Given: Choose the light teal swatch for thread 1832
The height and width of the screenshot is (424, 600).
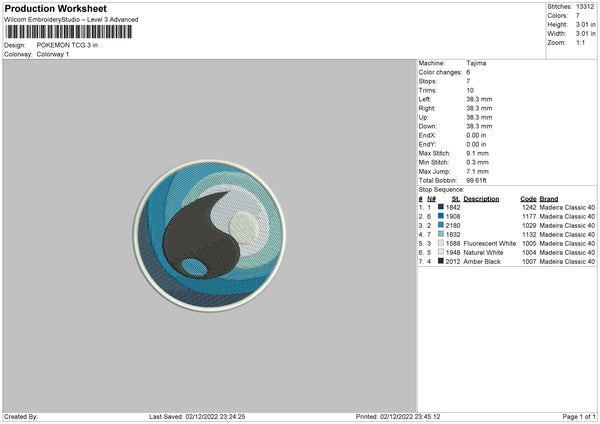Looking at the screenshot, I should [x=441, y=234].
